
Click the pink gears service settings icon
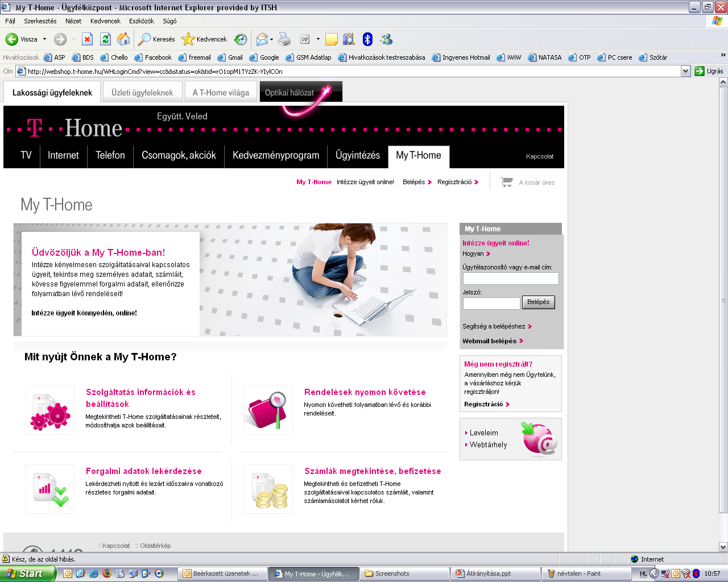(50, 410)
